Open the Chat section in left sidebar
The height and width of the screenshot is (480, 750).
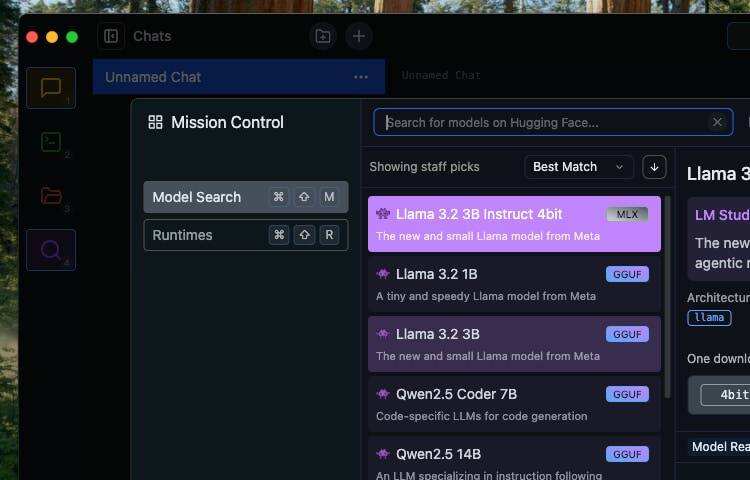tap(51, 88)
